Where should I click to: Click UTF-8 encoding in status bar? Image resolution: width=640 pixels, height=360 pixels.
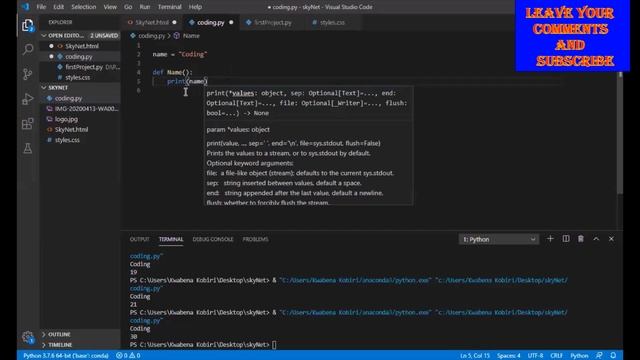(x=535, y=356)
